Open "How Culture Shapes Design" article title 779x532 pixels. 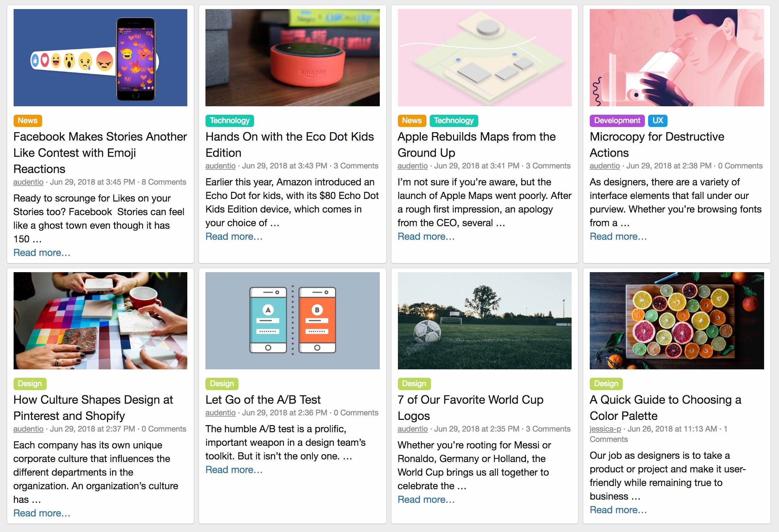coord(93,408)
